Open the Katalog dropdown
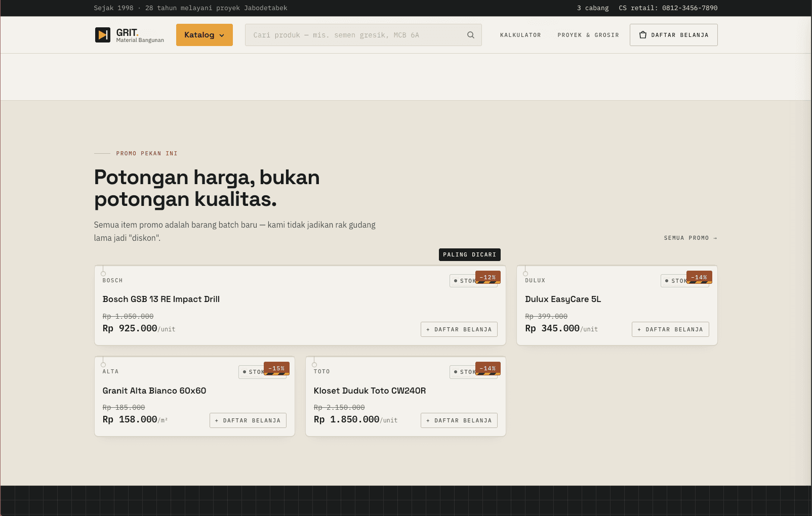Screen dimensions: 812x516 [205, 35]
